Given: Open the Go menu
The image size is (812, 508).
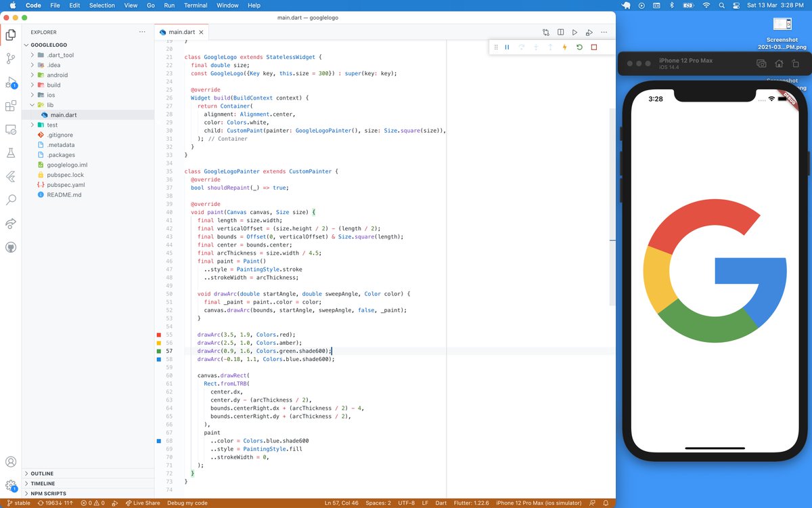Looking at the screenshot, I should (x=151, y=5).
